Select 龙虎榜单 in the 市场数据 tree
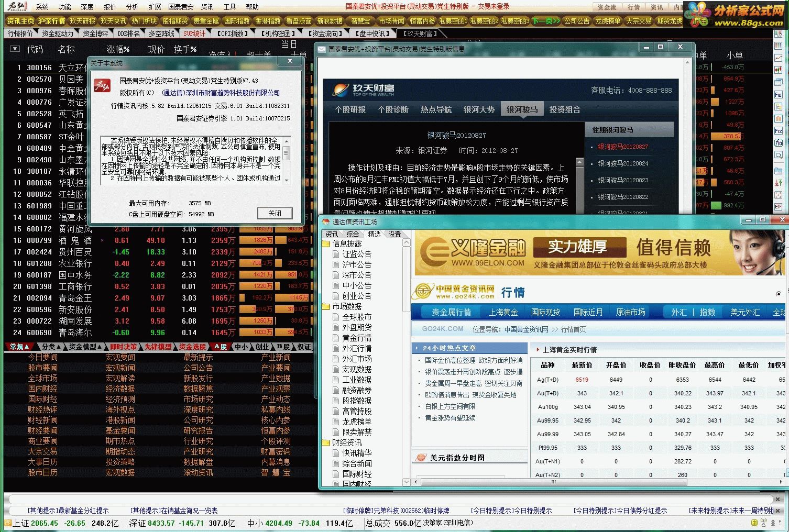Viewport: 789px width, 532px height. [352, 422]
